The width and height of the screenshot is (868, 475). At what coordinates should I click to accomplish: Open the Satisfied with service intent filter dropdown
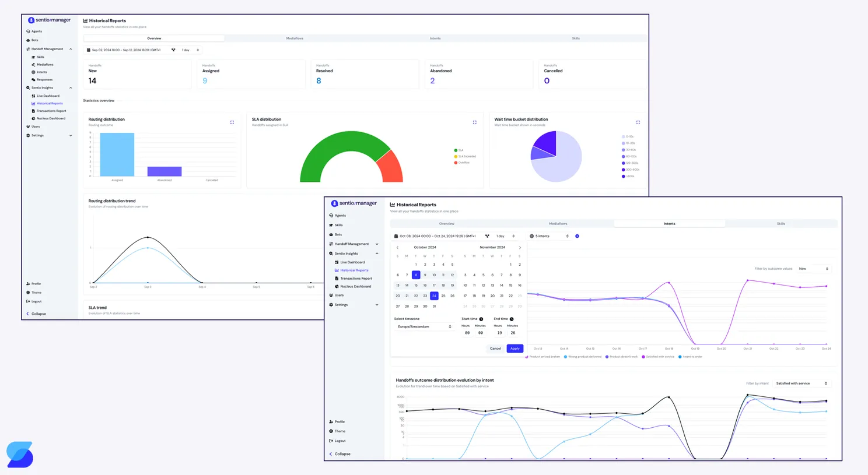pyautogui.click(x=801, y=383)
